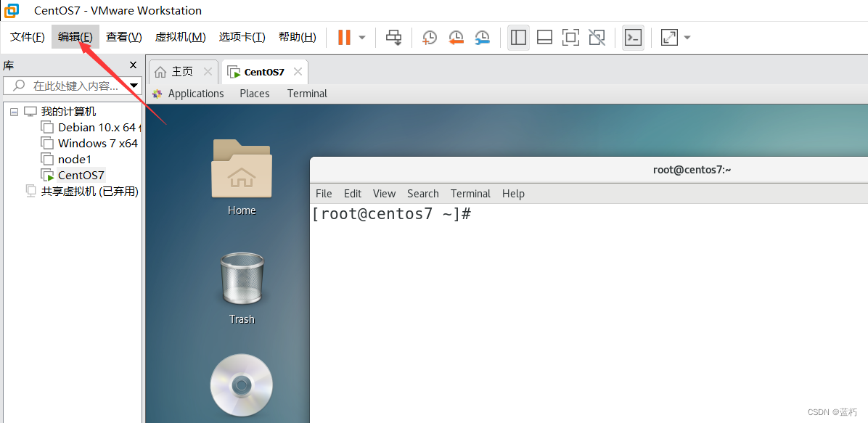Click the Windows 7 x64 VM icon
Screen dimensions: 868x423
tap(48, 144)
